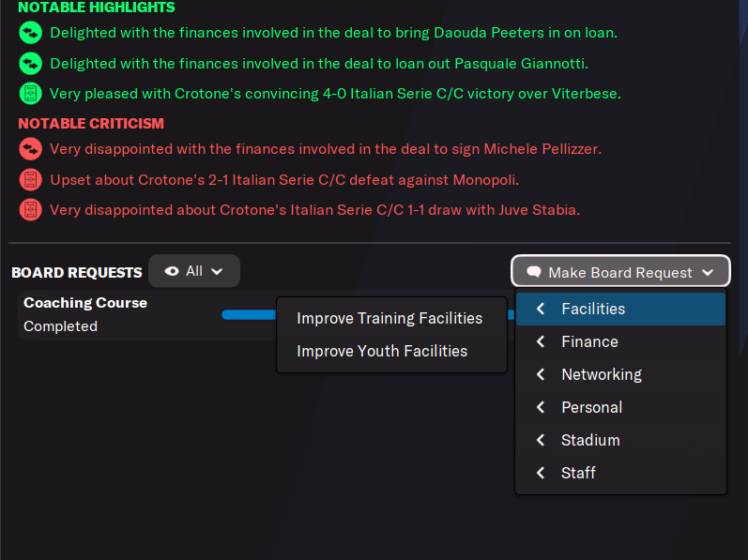Image resolution: width=748 pixels, height=560 pixels.
Task: Click transfer icon beside Daouda Peeters loan highlight
Action: coord(31,33)
